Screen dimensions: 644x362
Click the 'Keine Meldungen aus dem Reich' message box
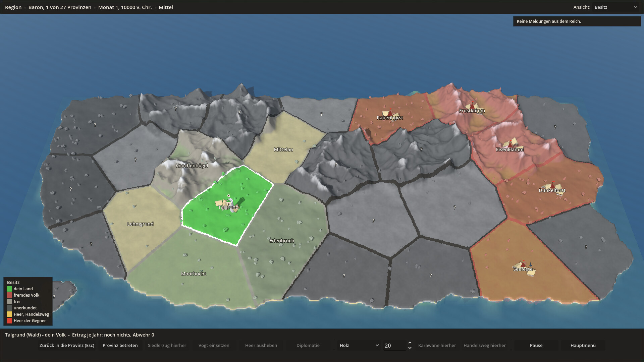click(577, 21)
